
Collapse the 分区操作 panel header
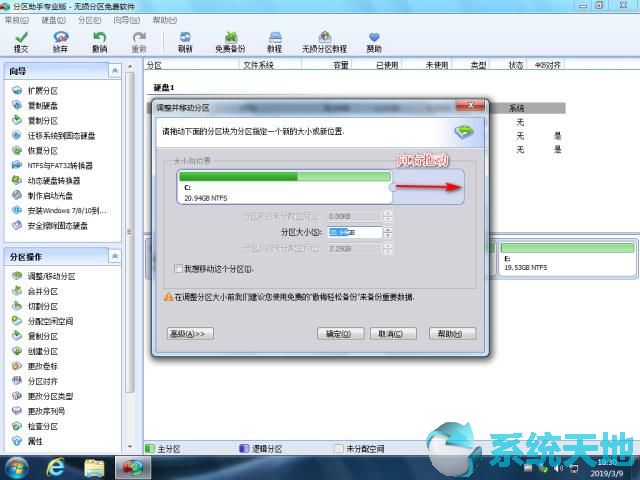115,256
